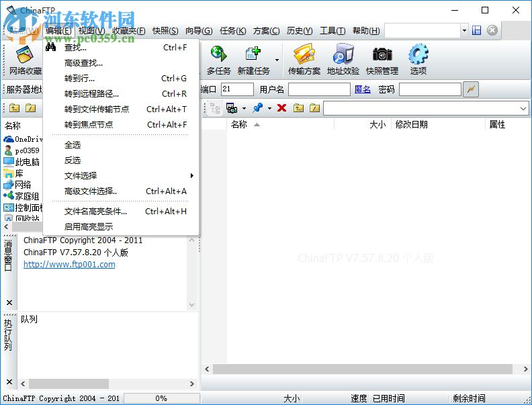The height and width of the screenshot is (405, 532).
Task: Open the 网络收藏 toolbar icon
Action: point(25,60)
